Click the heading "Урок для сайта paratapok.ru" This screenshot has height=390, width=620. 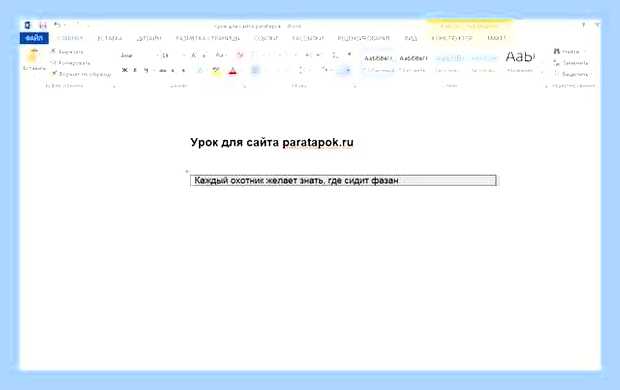(x=272, y=142)
